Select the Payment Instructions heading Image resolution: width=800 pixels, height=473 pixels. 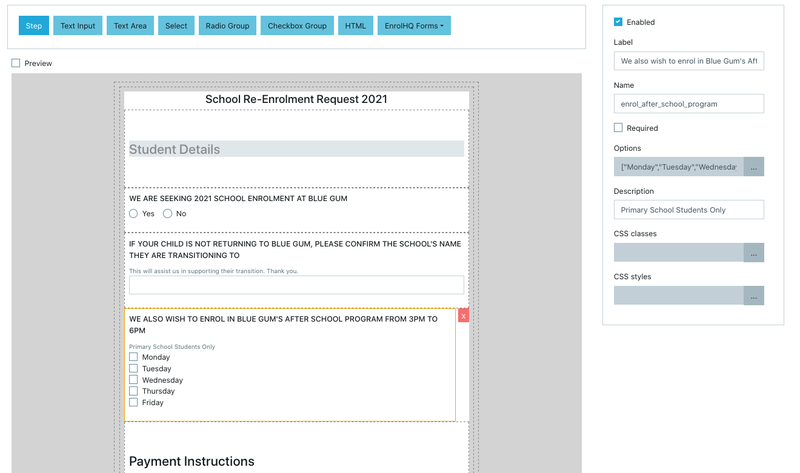[192, 461]
